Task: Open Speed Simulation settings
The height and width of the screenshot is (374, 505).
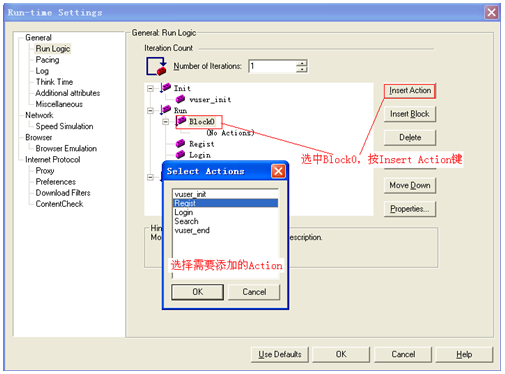Action: tap(64, 126)
